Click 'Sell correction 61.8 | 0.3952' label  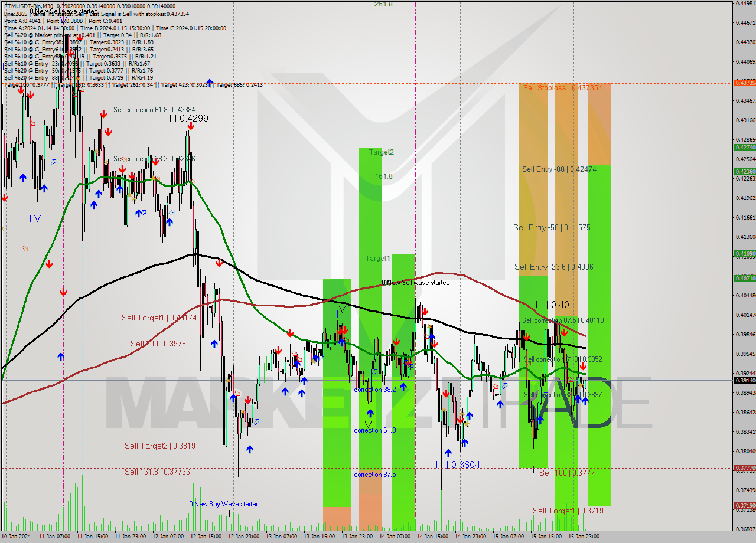click(563, 359)
